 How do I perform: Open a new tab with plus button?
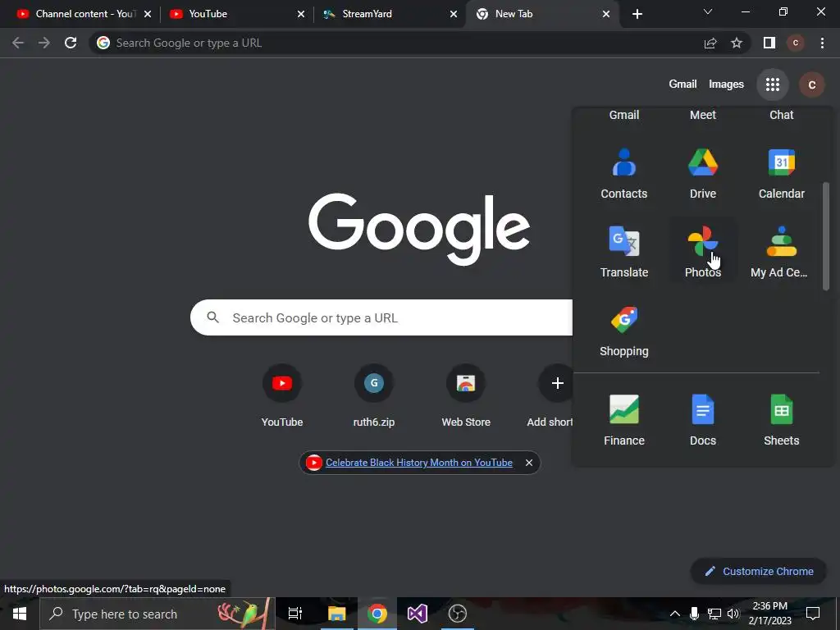point(637,14)
